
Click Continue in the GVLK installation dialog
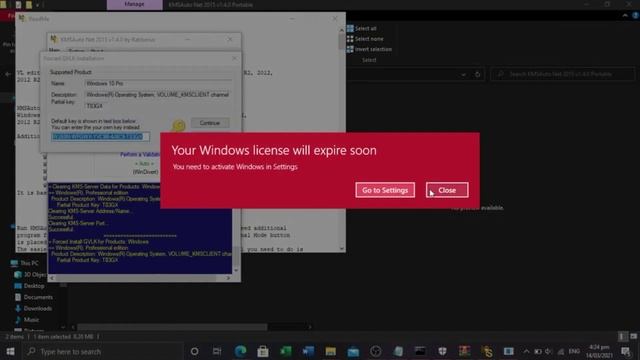210,123
